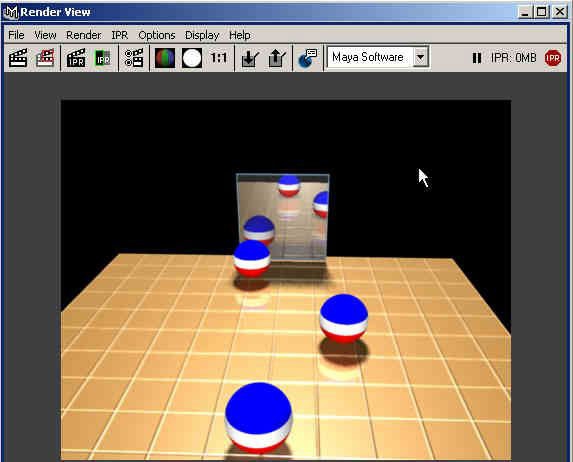Open the renderer dropdown arrow
This screenshot has width=573, height=462.
pyautogui.click(x=421, y=57)
